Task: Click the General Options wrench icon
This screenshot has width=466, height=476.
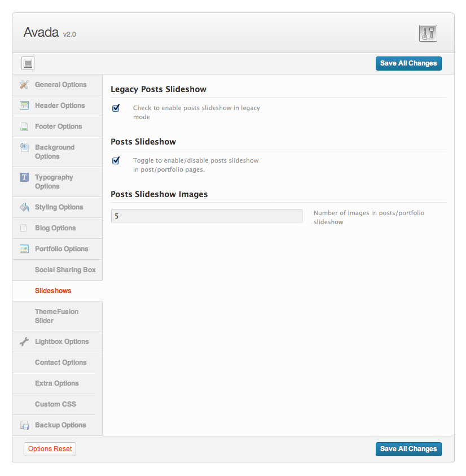Action: click(x=24, y=85)
